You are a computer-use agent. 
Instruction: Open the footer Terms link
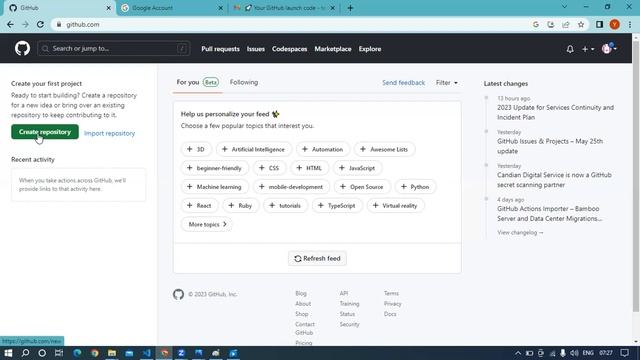(x=391, y=293)
